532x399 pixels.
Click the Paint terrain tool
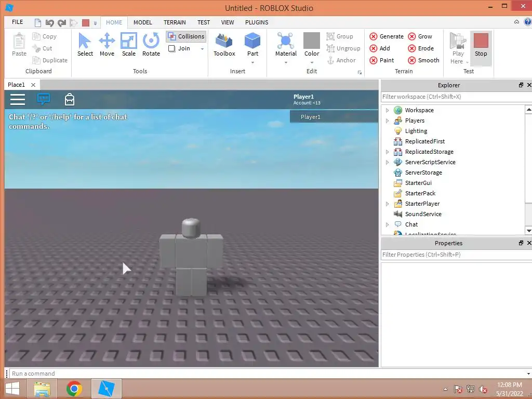(x=382, y=60)
